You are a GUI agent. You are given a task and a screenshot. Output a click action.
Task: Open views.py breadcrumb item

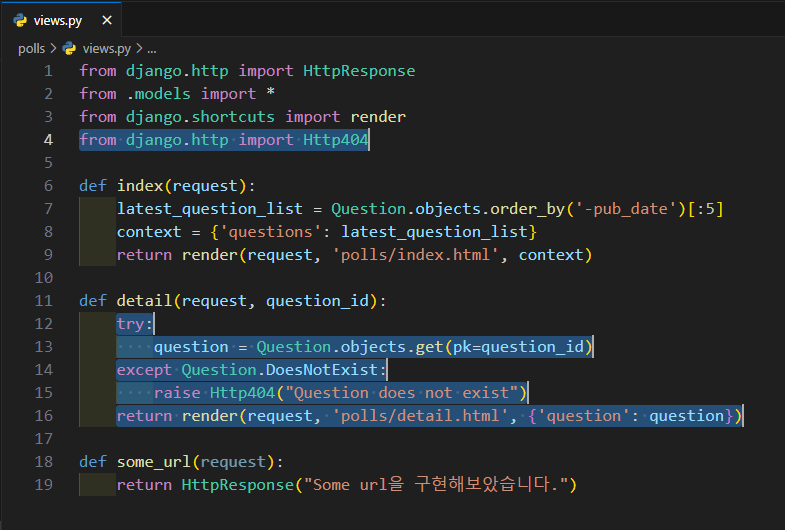[x=107, y=49]
